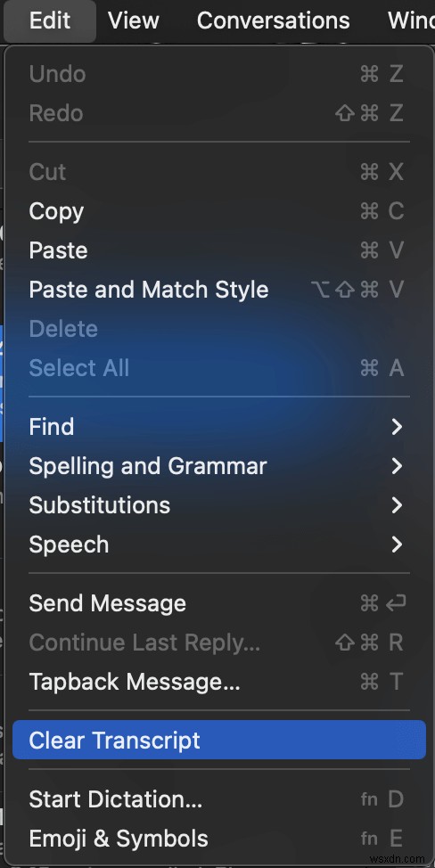Screen dimensions: 435x868
Task: Open the View menu in menu bar
Action: click(x=134, y=20)
